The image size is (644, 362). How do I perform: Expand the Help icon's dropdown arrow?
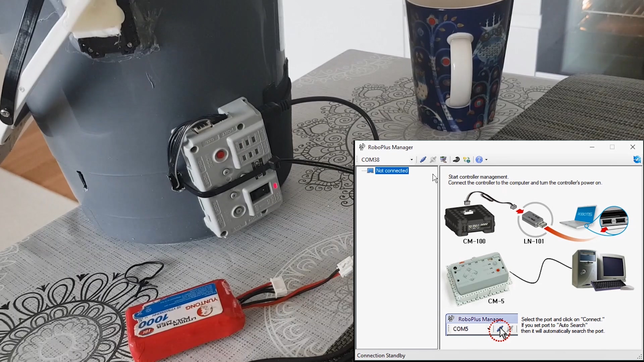(487, 160)
